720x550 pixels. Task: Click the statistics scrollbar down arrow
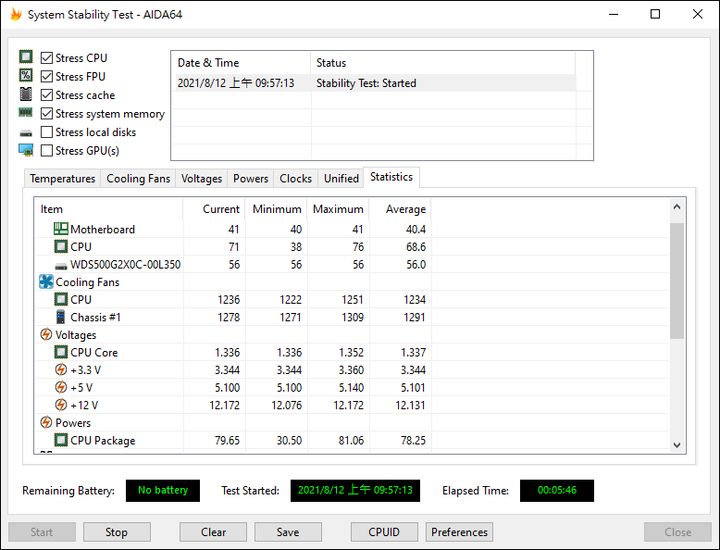(677, 444)
